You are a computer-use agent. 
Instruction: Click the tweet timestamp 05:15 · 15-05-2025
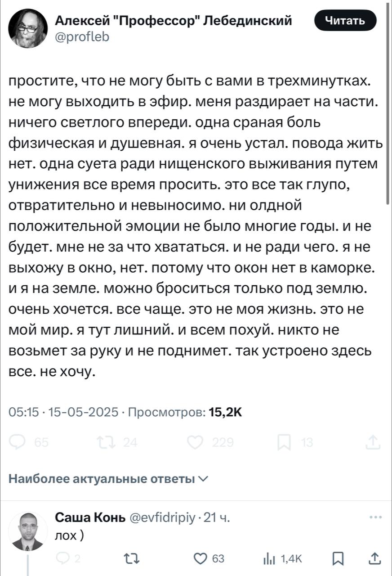[64, 412]
